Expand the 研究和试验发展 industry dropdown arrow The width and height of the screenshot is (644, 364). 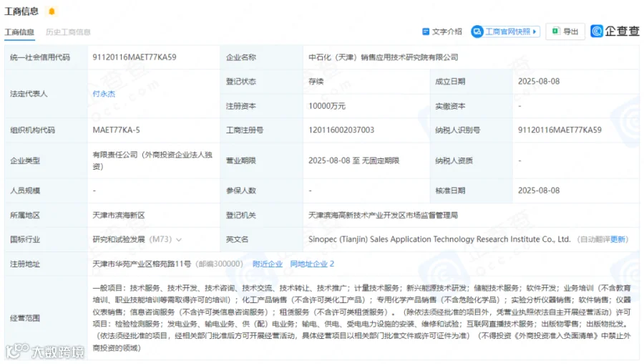[179, 240]
